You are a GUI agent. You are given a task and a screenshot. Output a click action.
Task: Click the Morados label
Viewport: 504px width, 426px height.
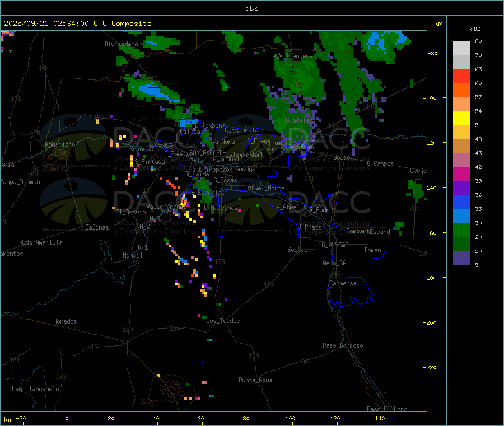click(65, 321)
